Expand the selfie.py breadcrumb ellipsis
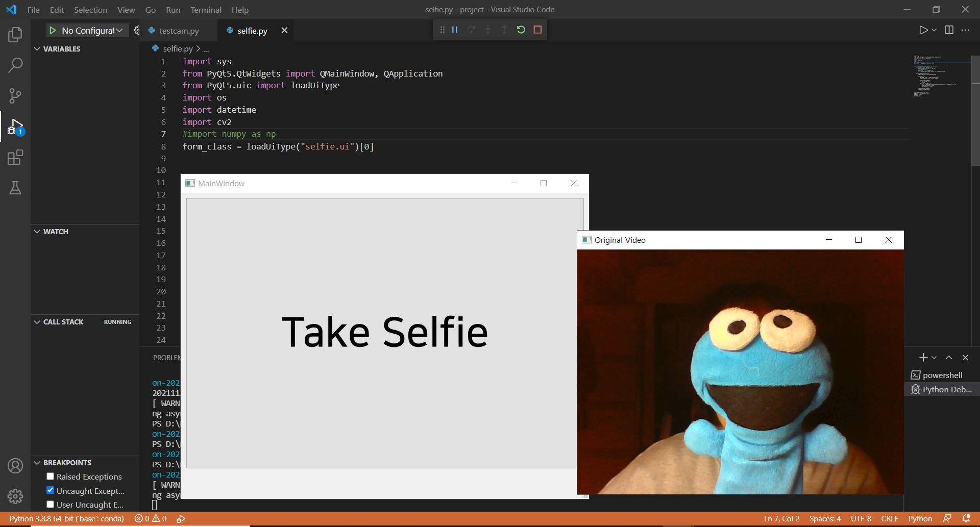The width and height of the screenshot is (980, 527). click(x=206, y=49)
